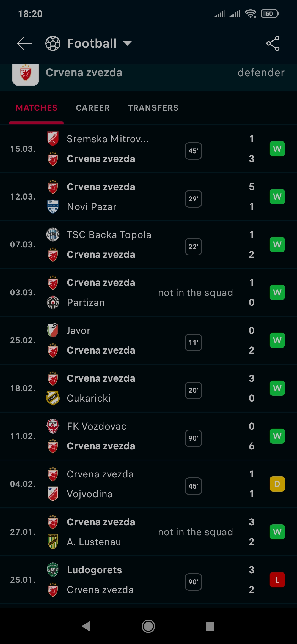This screenshot has width=297, height=644.
Task: Tap the loss badge for Ludogorets match
Action: tap(277, 580)
